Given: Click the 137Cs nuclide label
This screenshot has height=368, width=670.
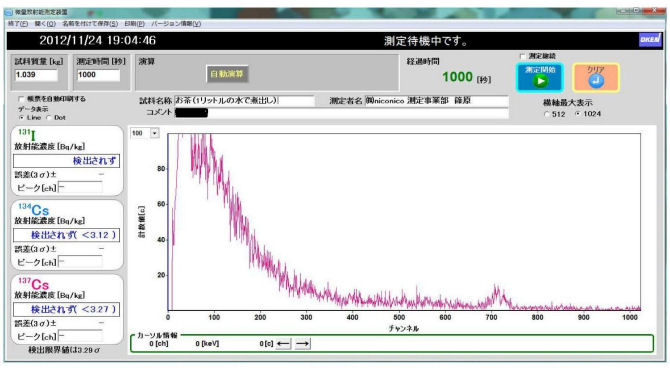Looking at the screenshot, I should point(34,283).
